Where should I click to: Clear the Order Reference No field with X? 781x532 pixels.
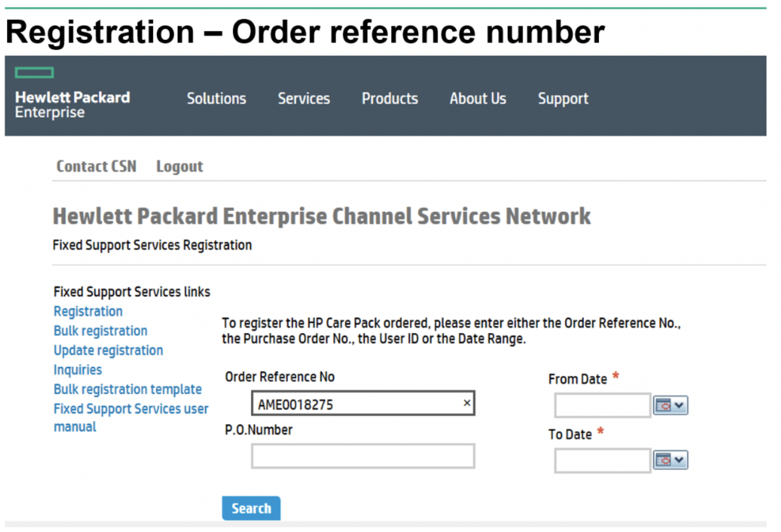tap(467, 403)
